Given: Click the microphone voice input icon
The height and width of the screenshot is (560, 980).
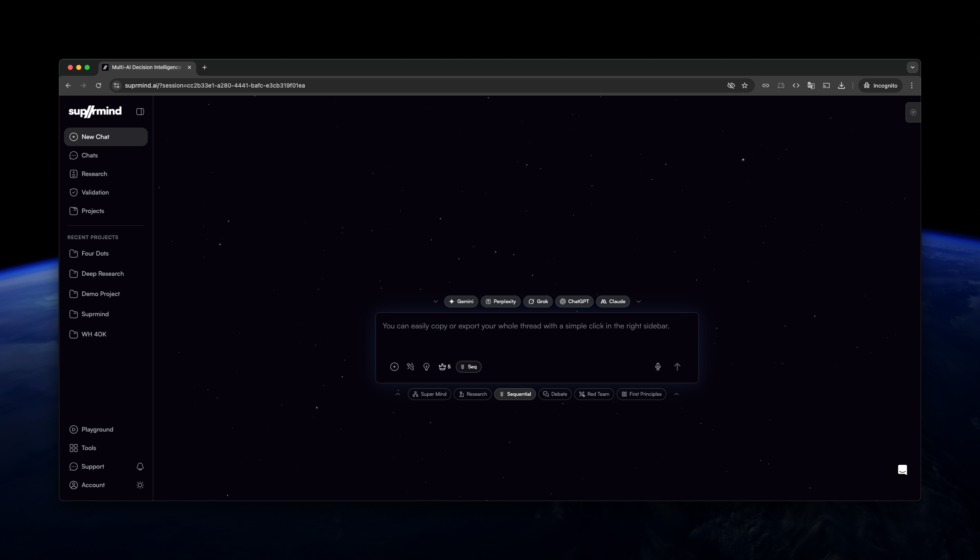Looking at the screenshot, I should (658, 367).
